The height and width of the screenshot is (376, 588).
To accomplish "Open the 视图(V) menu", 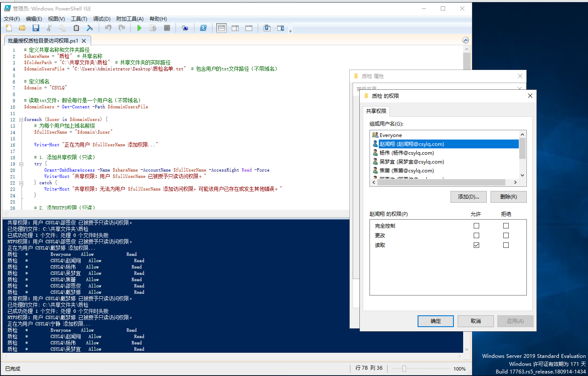I will pos(56,19).
